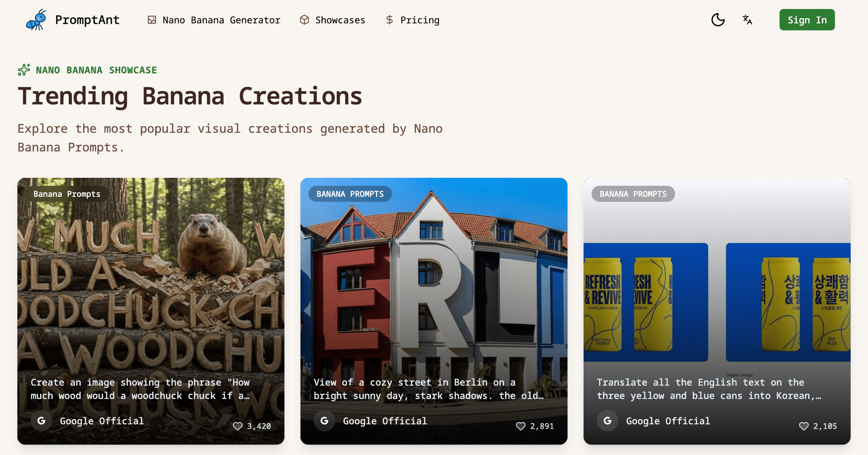The height and width of the screenshot is (455, 868).
Task: Open the Nano Banana Generator menu item
Action: point(221,20)
